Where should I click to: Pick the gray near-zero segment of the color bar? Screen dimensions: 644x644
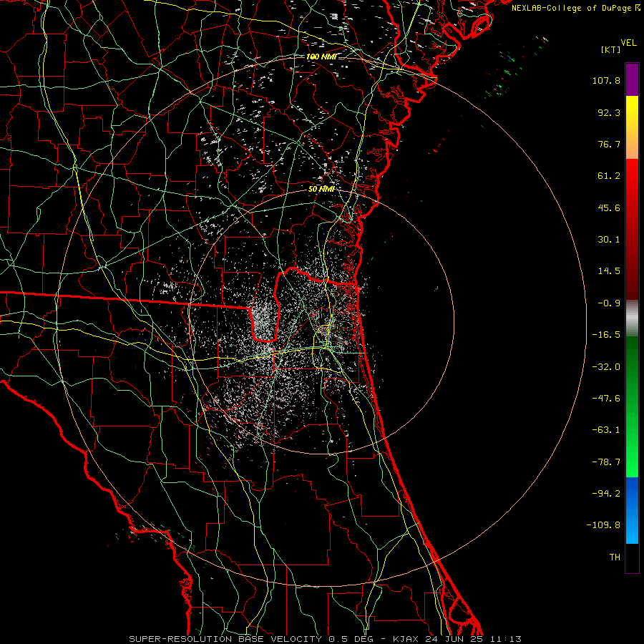pyautogui.click(x=632, y=318)
